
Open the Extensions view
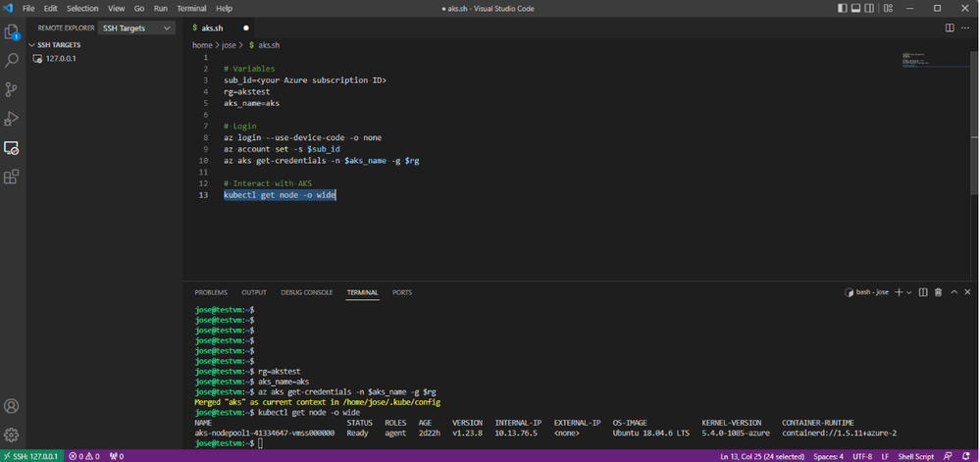click(11, 177)
